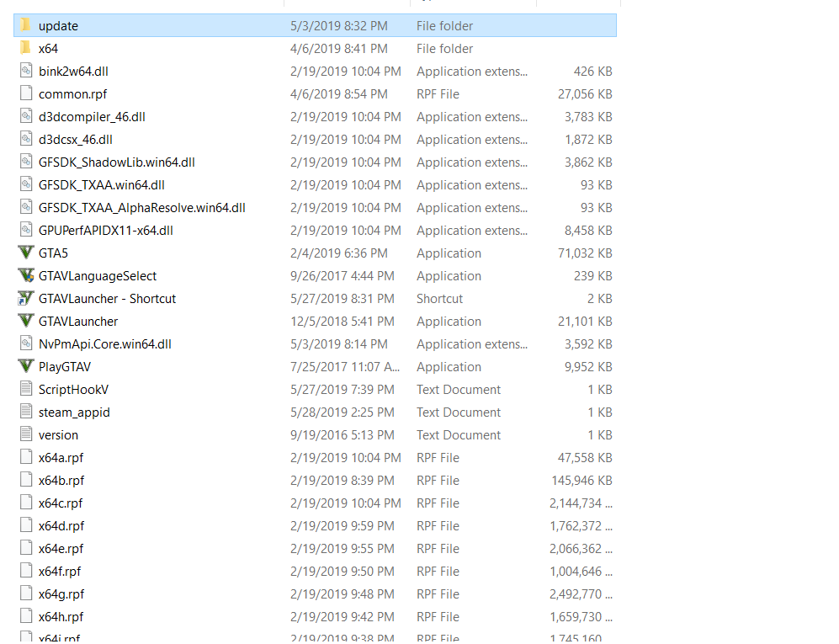Click the file name x64a.rpf
Screen dimensions: 839x644
point(61,458)
